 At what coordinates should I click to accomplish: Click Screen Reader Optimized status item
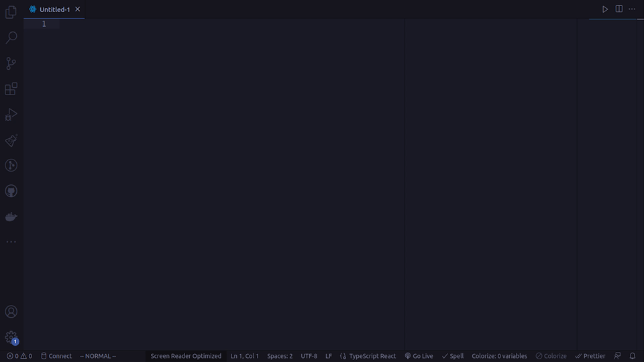coord(186,356)
